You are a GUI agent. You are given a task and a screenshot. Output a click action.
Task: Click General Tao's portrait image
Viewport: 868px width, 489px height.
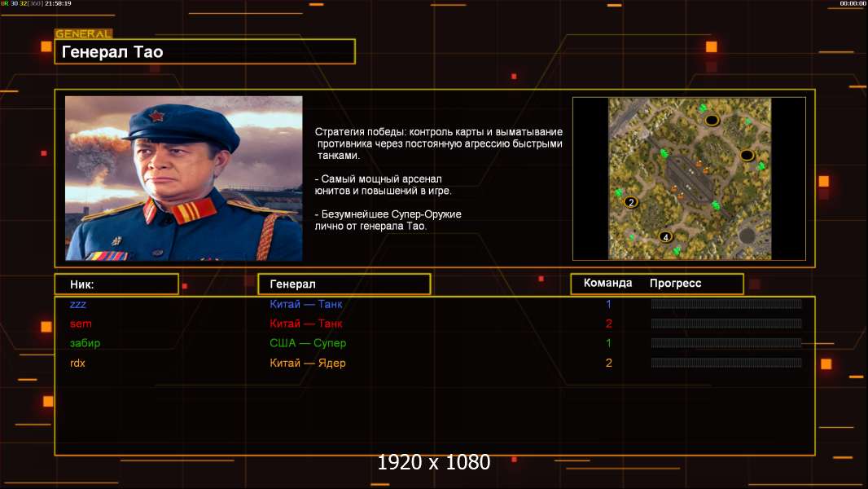click(x=184, y=178)
